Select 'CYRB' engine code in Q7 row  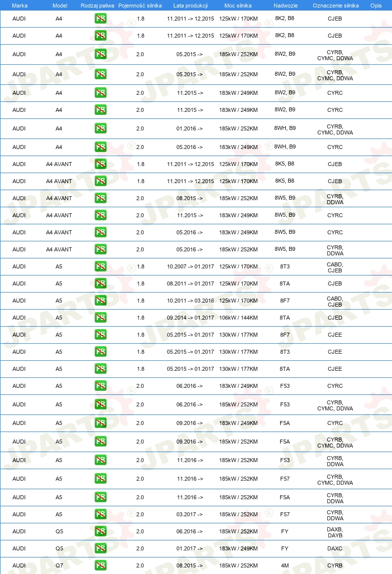[335, 565]
